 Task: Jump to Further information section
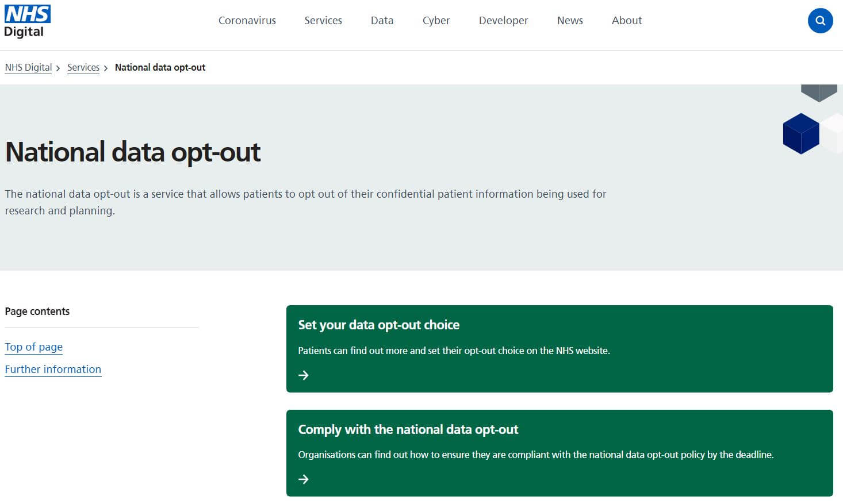tap(53, 369)
